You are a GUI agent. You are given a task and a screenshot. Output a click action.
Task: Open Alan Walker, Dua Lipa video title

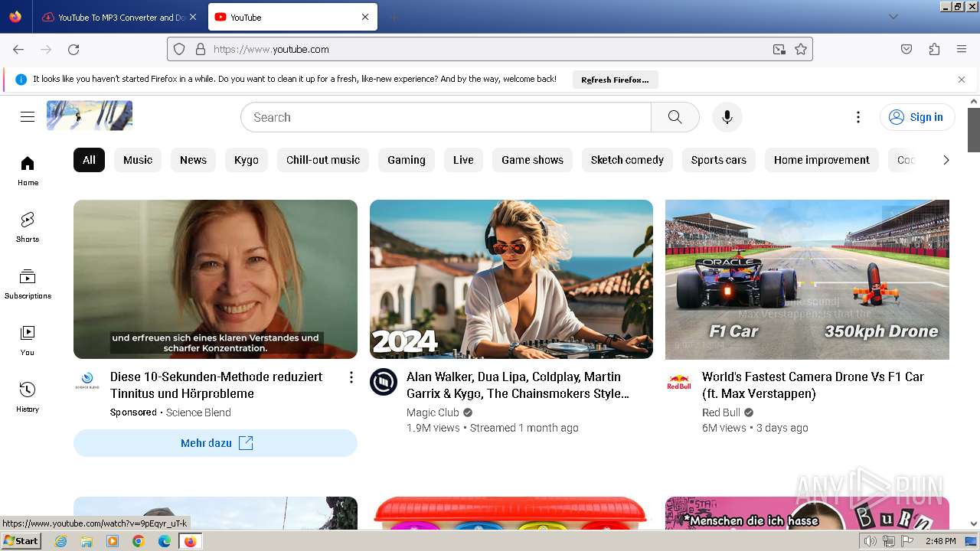[x=518, y=385]
